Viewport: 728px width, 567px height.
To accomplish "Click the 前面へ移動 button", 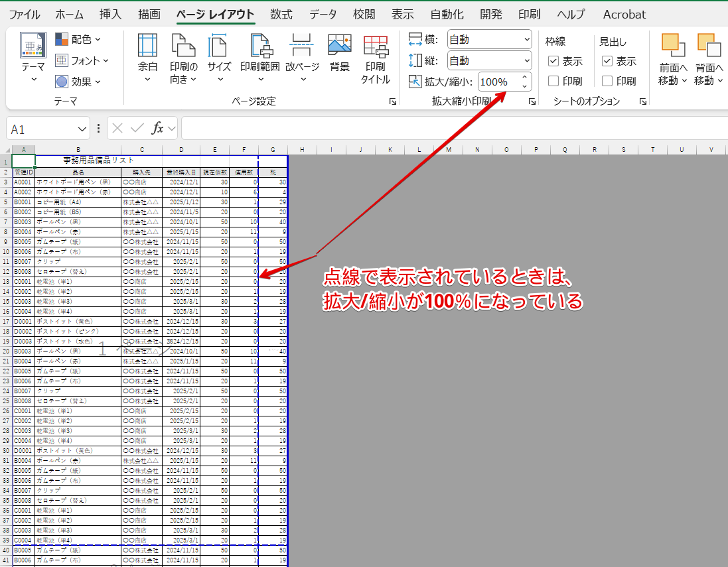I will pyautogui.click(x=673, y=58).
